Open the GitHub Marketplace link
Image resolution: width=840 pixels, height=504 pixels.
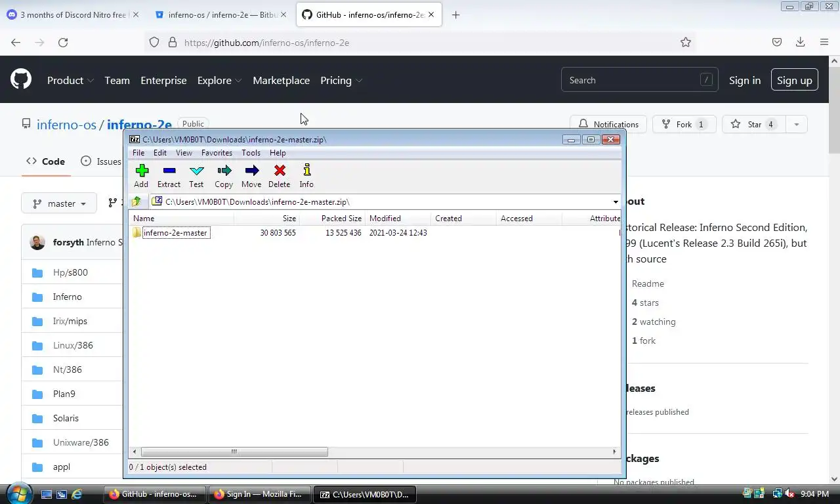tap(281, 80)
